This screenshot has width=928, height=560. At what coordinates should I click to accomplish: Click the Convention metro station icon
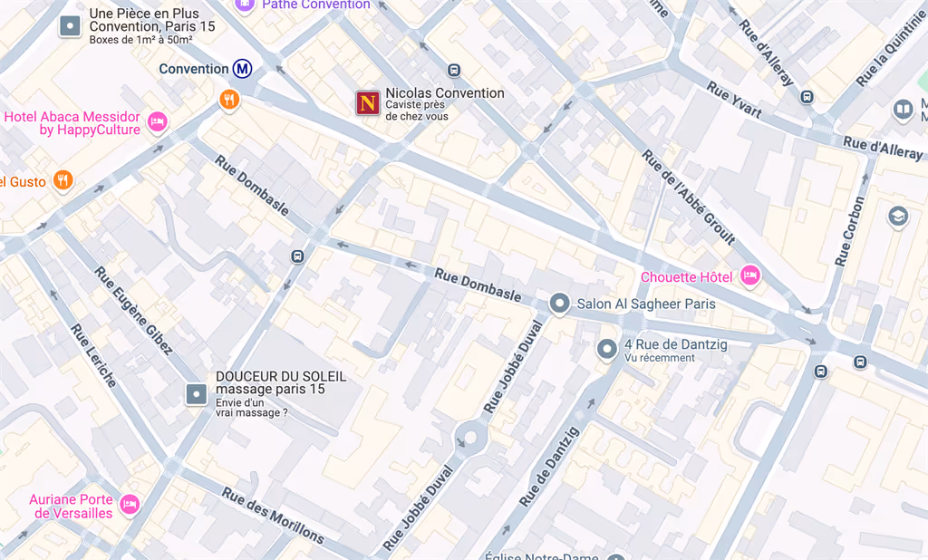[x=242, y=69]
